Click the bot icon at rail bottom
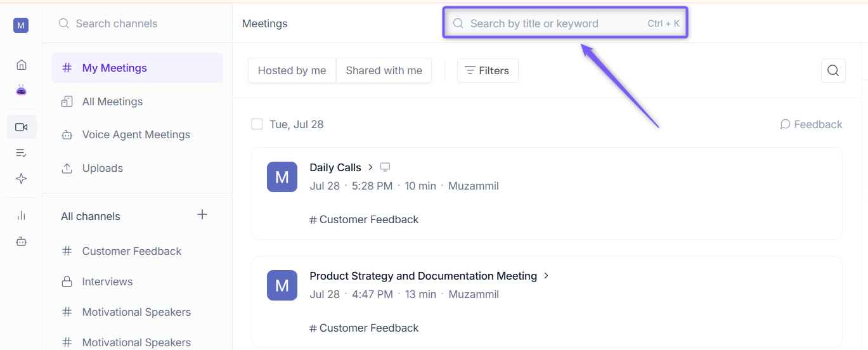The width and height of the screenshot is (868, 350). tap(21, 242)
